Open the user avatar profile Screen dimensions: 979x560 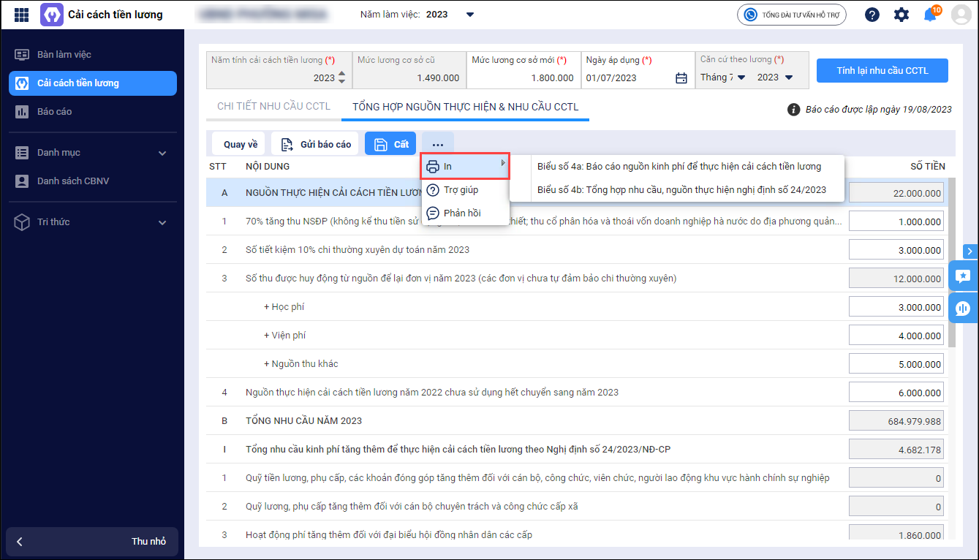tap(961, 15)
